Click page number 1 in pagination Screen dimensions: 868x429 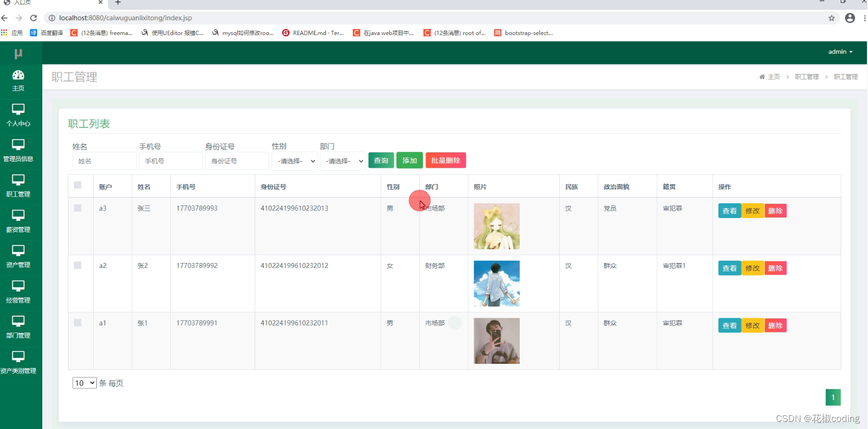pos(833,397)
